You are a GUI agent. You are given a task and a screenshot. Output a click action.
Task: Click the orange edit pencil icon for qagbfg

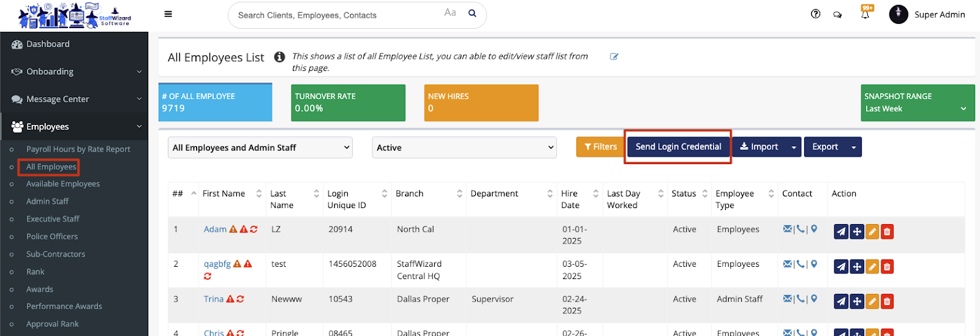point(872,267)
